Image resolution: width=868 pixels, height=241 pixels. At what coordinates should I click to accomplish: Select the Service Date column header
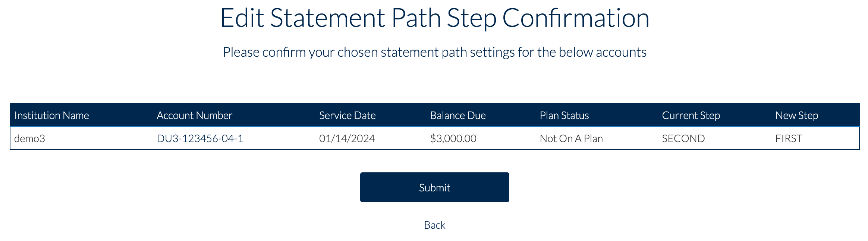pos(347,115)
